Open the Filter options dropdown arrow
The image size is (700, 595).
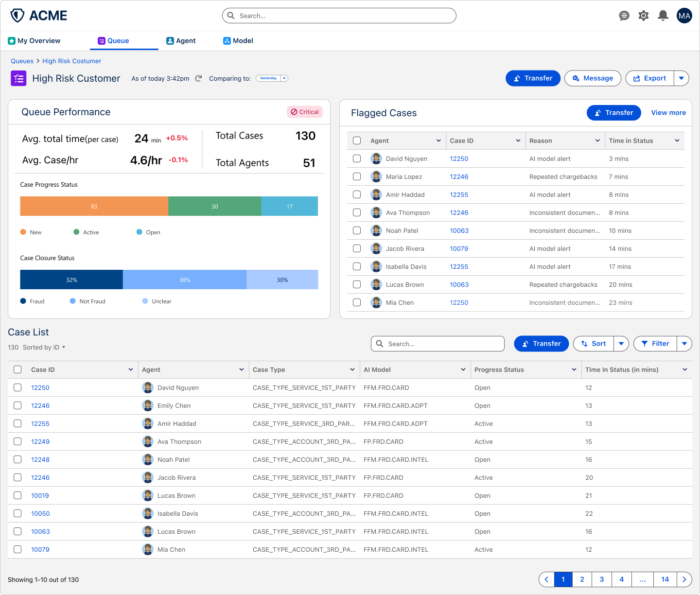tap(684, 344)
